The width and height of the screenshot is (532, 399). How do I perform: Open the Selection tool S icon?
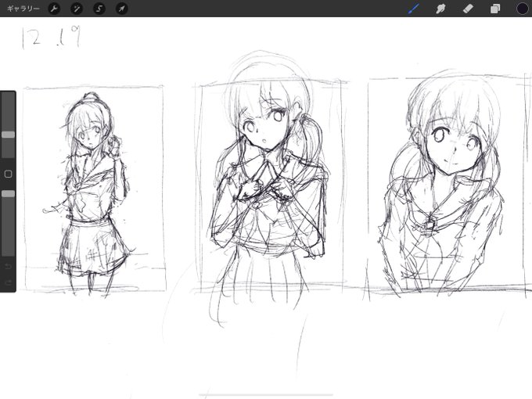click(99, 9)
